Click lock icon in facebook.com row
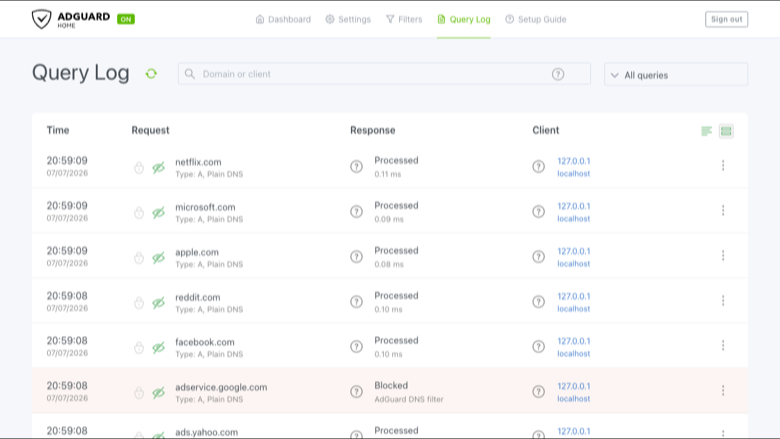The height and width of the screenshot is (439, 780). [139, 348]
